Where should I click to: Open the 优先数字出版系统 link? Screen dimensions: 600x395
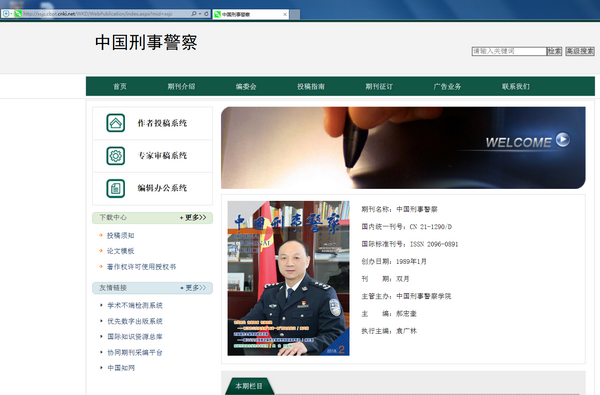pos(135,321)
